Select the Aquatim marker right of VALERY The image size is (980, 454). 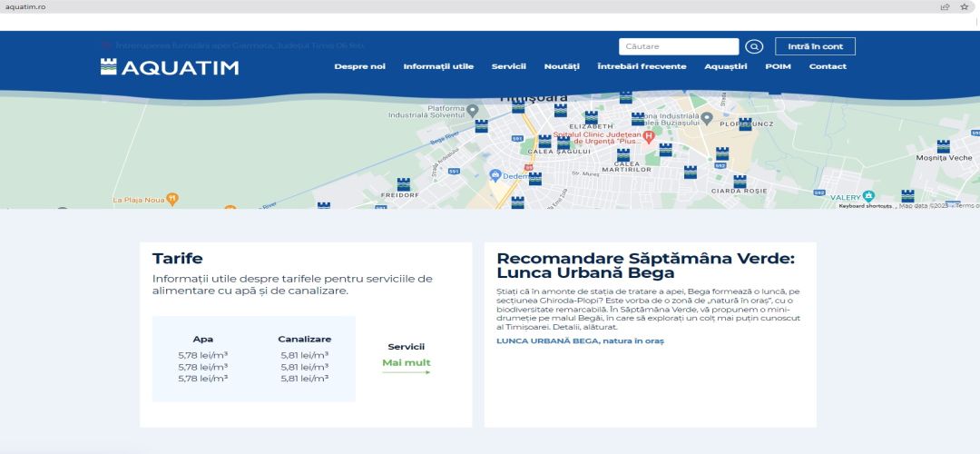tap(907, 196)
